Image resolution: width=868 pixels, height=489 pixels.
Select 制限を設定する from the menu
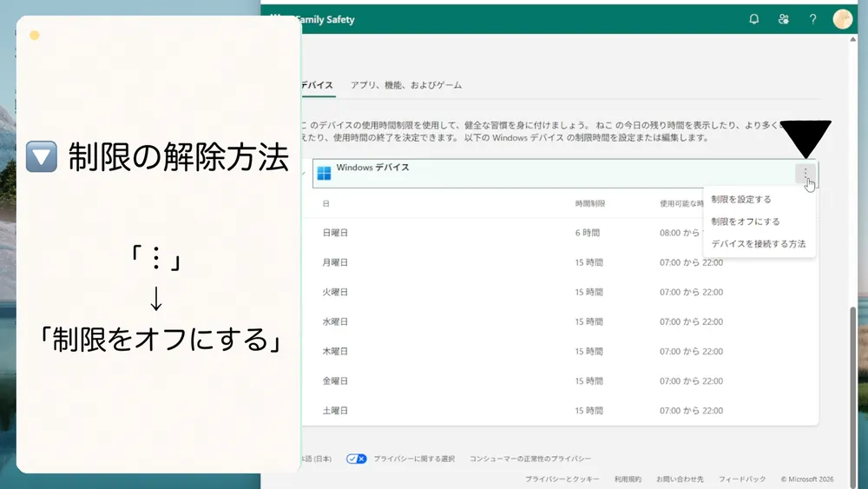pos(740,200)
